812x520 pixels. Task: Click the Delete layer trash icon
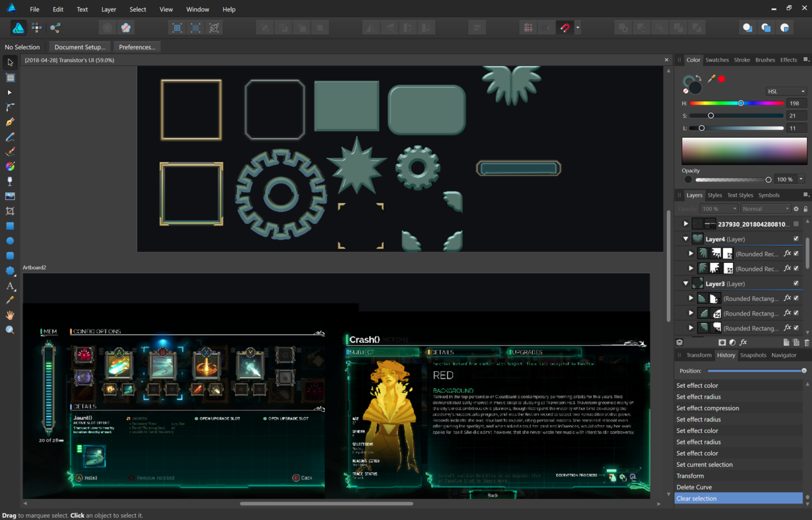click(807, 342)
